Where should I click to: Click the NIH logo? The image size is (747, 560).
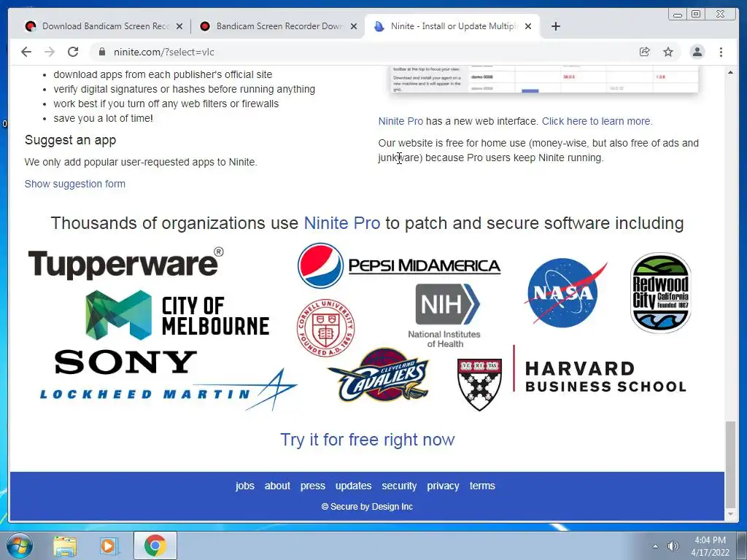445,315
